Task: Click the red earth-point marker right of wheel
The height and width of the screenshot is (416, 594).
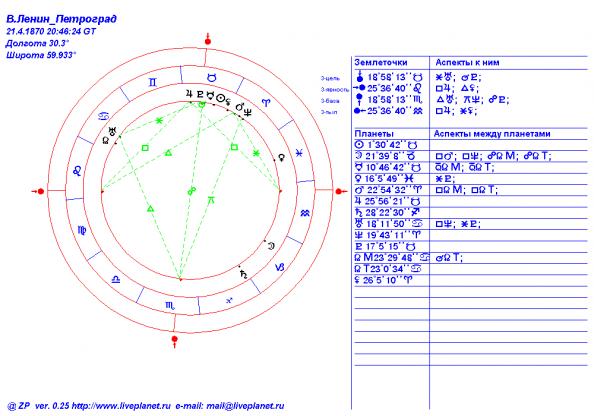Action: (x=341, y=191)
